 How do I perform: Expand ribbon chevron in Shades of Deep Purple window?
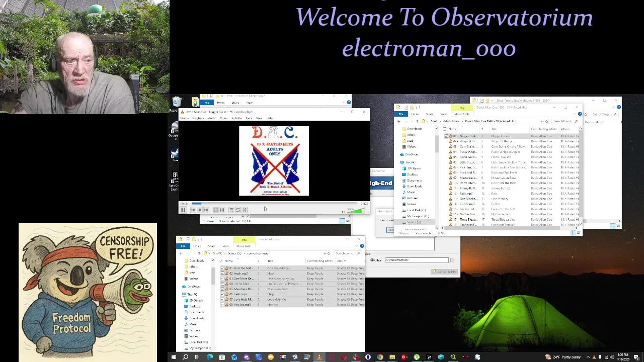click(x=344, y=103)
